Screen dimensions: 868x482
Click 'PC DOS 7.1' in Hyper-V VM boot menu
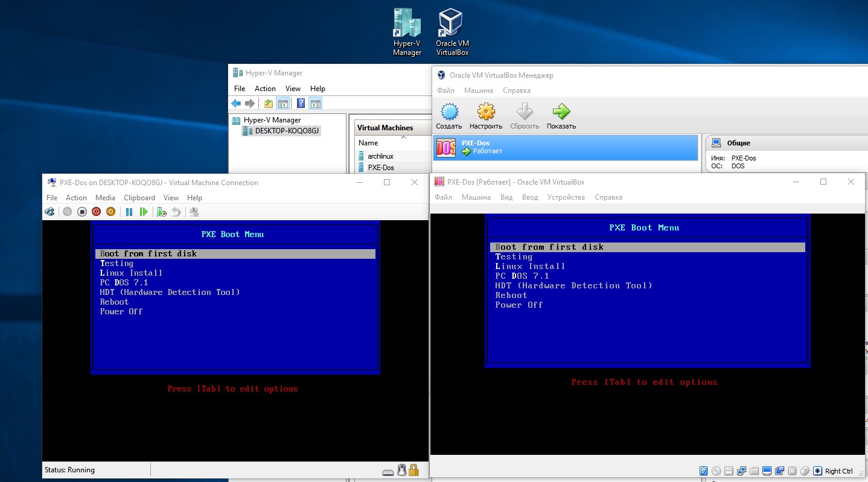[124, 282]
